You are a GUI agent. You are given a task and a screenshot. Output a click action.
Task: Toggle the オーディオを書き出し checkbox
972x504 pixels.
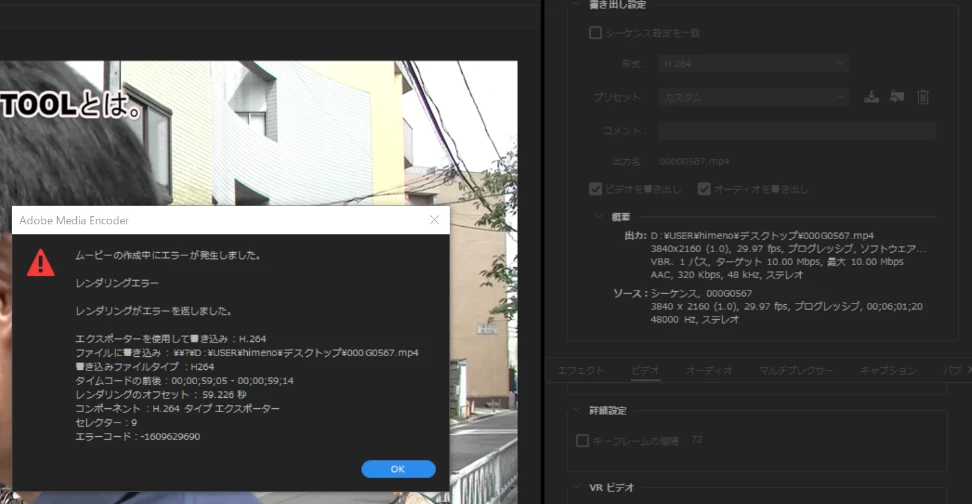pos(704,189)
